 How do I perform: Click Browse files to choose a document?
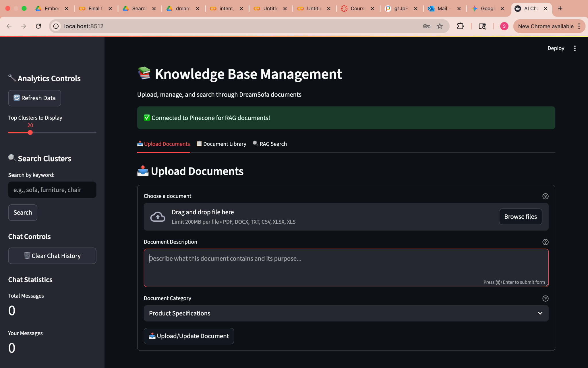[x=520, y=216]
